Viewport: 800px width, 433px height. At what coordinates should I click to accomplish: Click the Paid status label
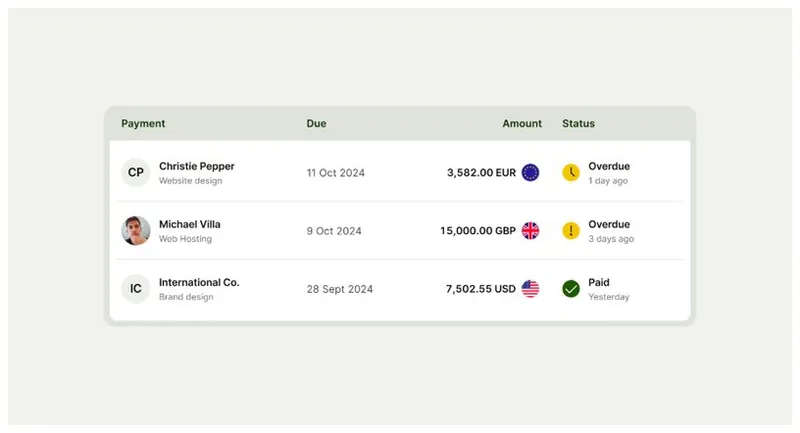[x=599, y=283]
